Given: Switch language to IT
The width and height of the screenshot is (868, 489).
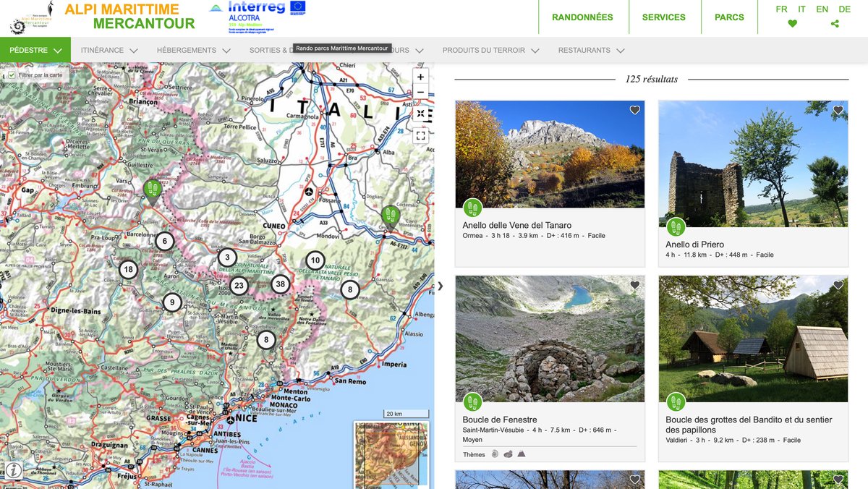Looking at the screenshot, I should point(801,9).
